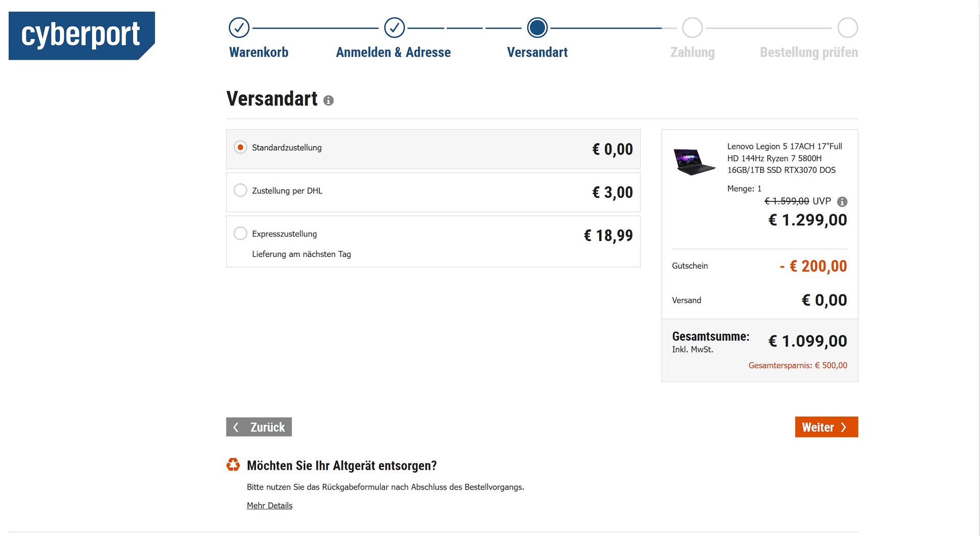Screen dimensions: 980x536
Task: Click the Bestellung prüfen step circle
Action: pos(847,28)
